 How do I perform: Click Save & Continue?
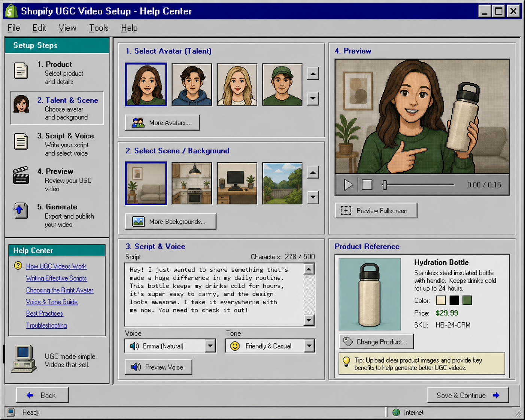click(x=468, y=395)
